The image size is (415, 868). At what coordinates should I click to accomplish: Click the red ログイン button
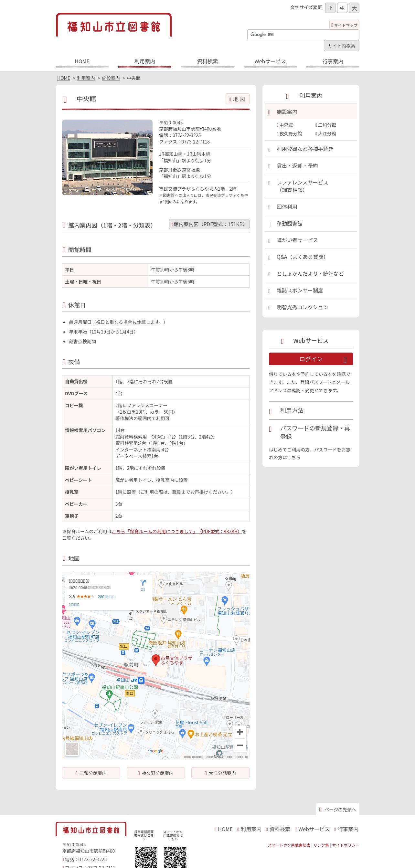[x=311, y=359]
